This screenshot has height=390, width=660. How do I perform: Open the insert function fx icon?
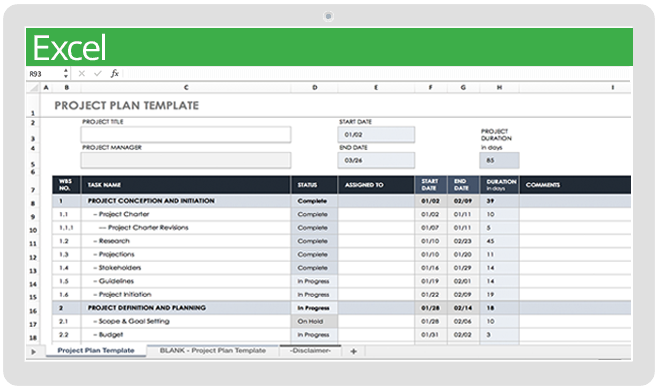click(114, 74)
